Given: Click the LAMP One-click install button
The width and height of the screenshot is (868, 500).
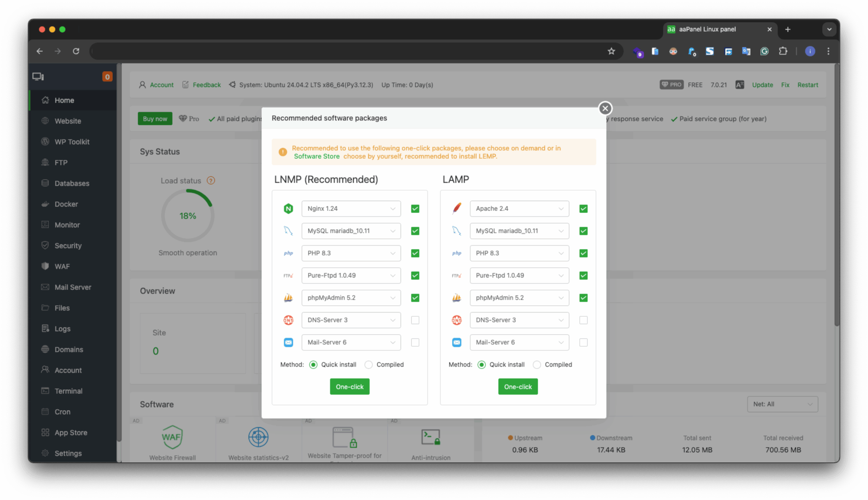Looking at the screenshot, I should click(x=517, y=386).
